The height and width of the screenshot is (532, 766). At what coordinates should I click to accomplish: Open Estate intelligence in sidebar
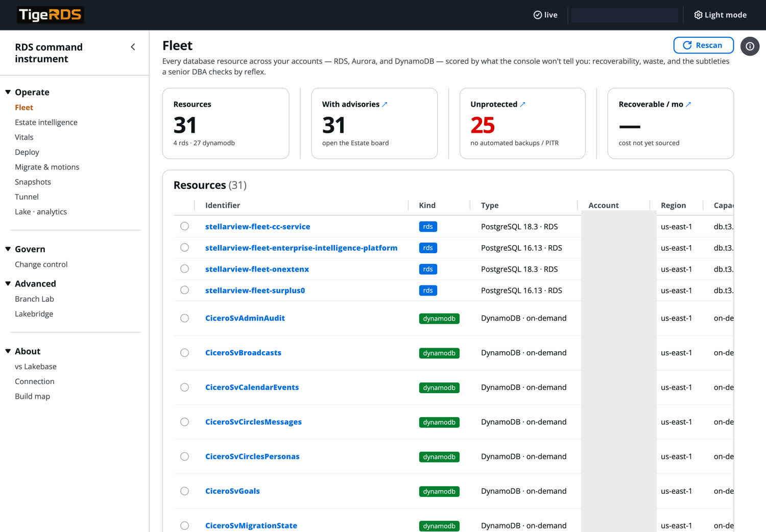click(46, 123)
